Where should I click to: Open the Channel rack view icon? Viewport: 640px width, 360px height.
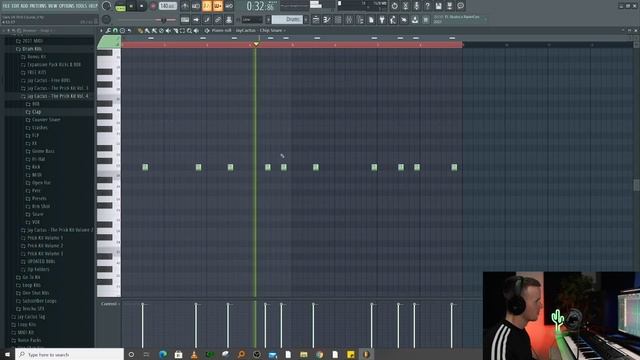[x=338, y=20]
